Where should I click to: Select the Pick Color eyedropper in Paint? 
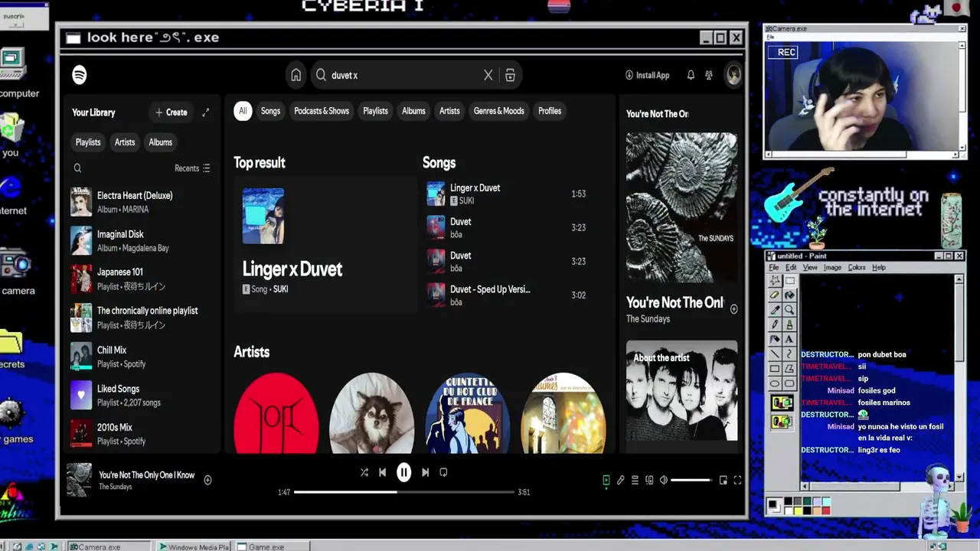click(775, 310)
